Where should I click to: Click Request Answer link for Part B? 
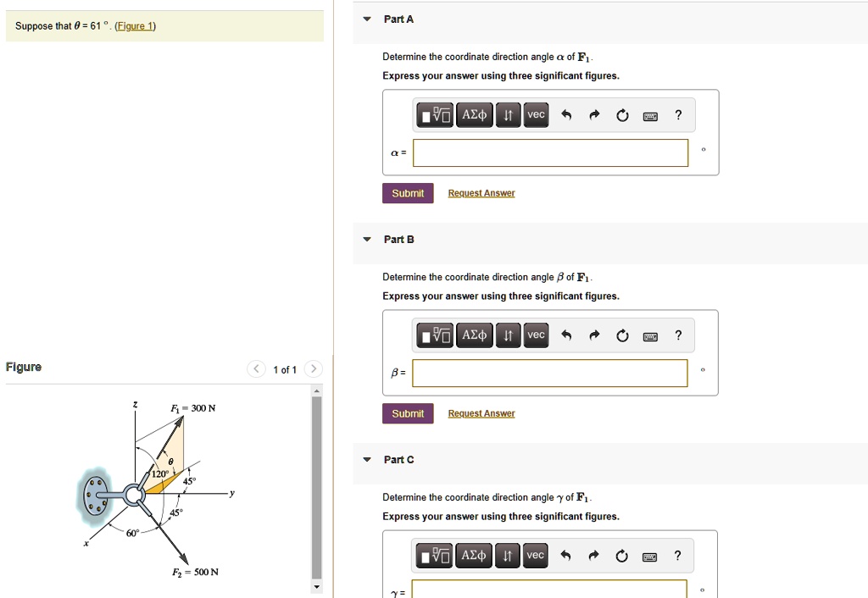click(x=481, y=413)
